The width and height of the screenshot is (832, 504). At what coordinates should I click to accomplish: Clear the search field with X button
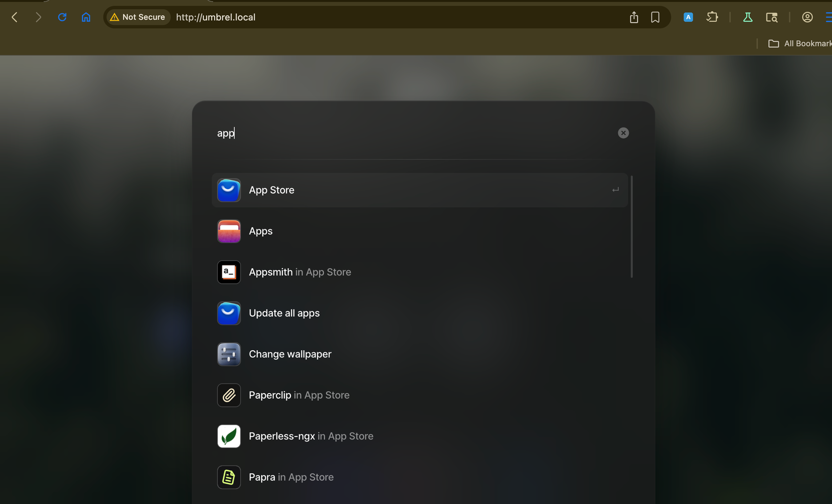coord(623,133)
